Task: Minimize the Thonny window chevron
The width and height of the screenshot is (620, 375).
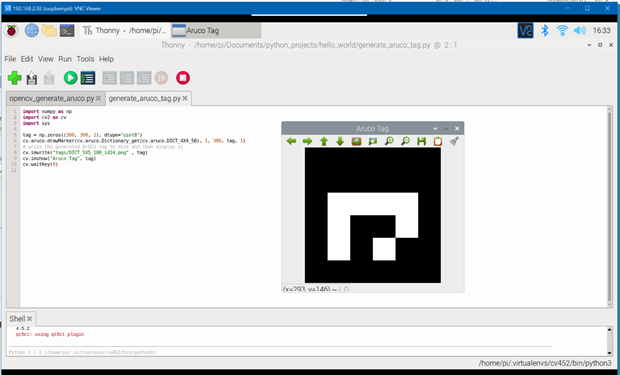Action: (589, 45)
